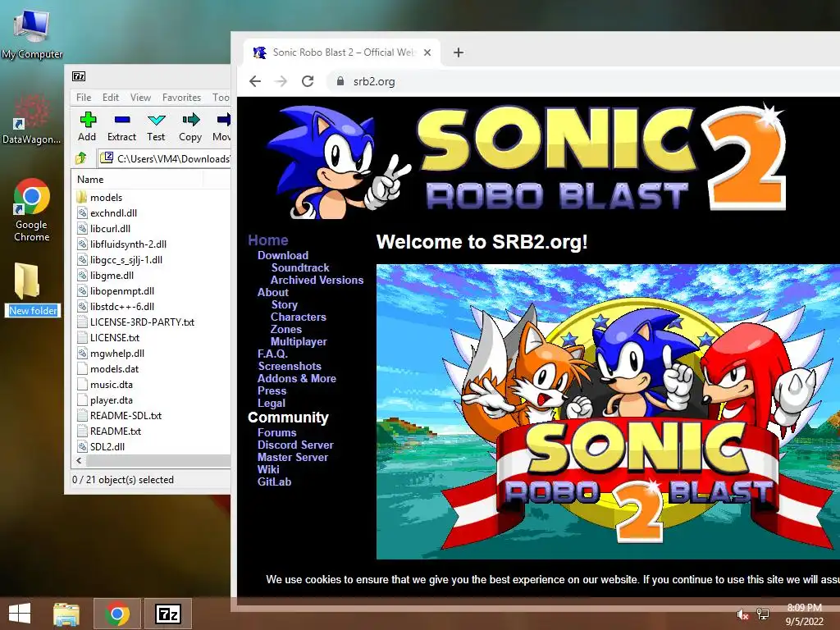Open the Edit menu in 7-Zip
Viewport: 840px width, 630px height.
pos(111,98)
